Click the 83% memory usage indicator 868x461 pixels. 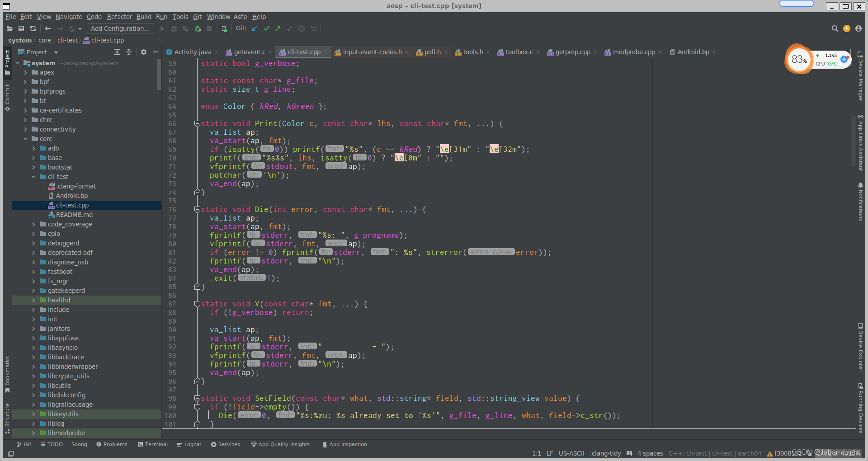[799, 59]
